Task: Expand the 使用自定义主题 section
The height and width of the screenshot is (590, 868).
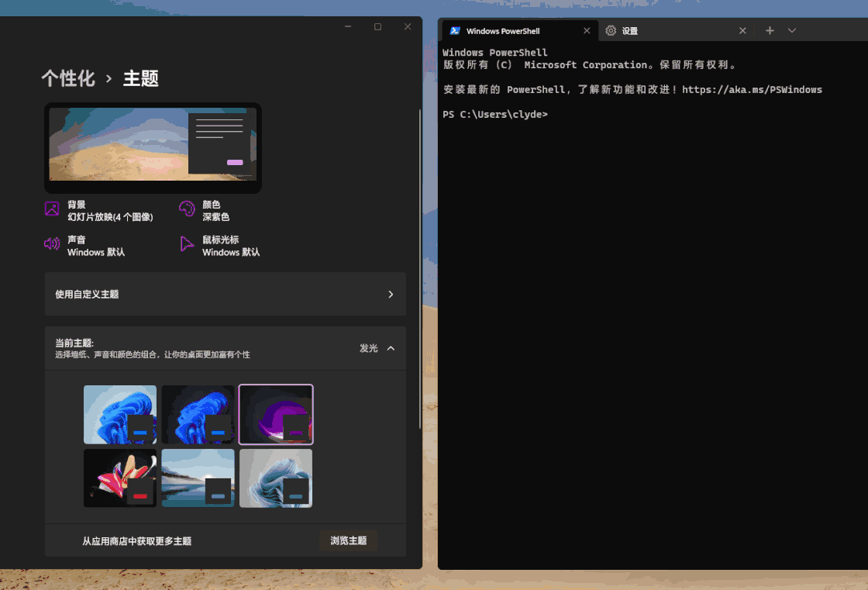Action: coord(225,294)
